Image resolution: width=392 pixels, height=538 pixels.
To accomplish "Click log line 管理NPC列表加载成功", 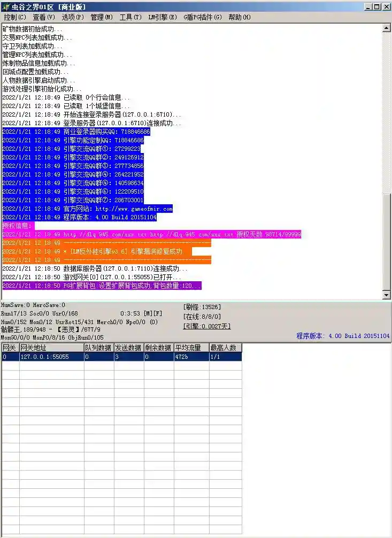I will point(37,55).
